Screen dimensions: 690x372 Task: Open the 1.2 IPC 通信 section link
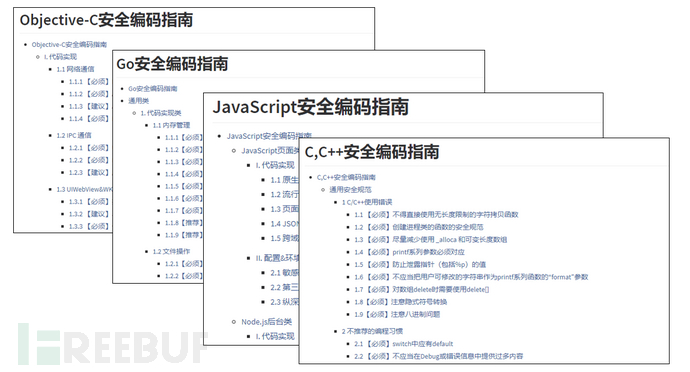tap(74, 135)
